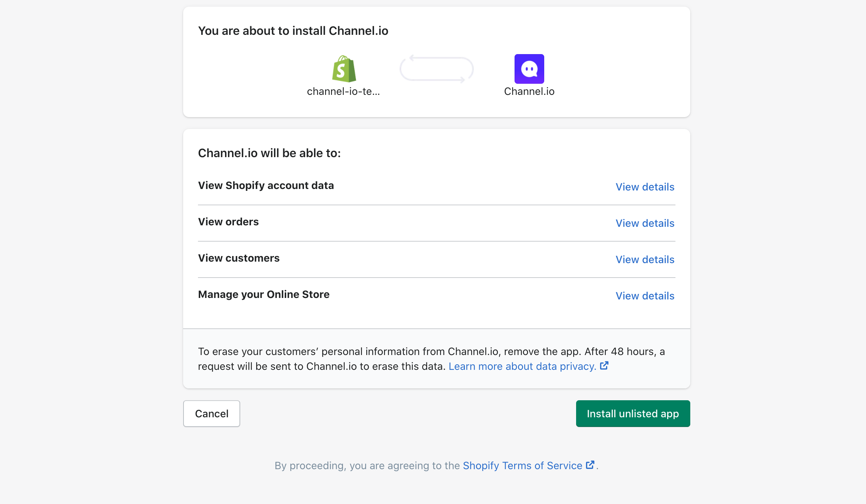Image resolution: width=866 pixels, height=504 pixels.
Task: Click the Manage your Online Store permission
Action: click(264, 294)
